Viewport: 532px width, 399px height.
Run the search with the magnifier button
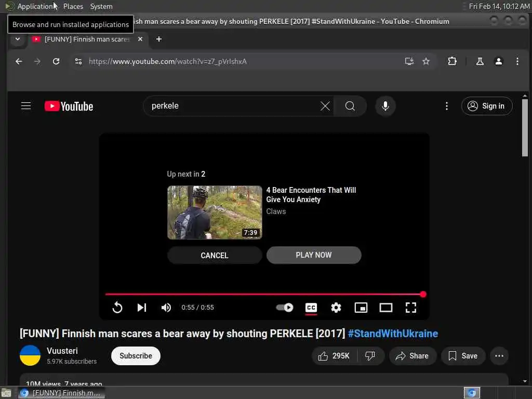350,106
